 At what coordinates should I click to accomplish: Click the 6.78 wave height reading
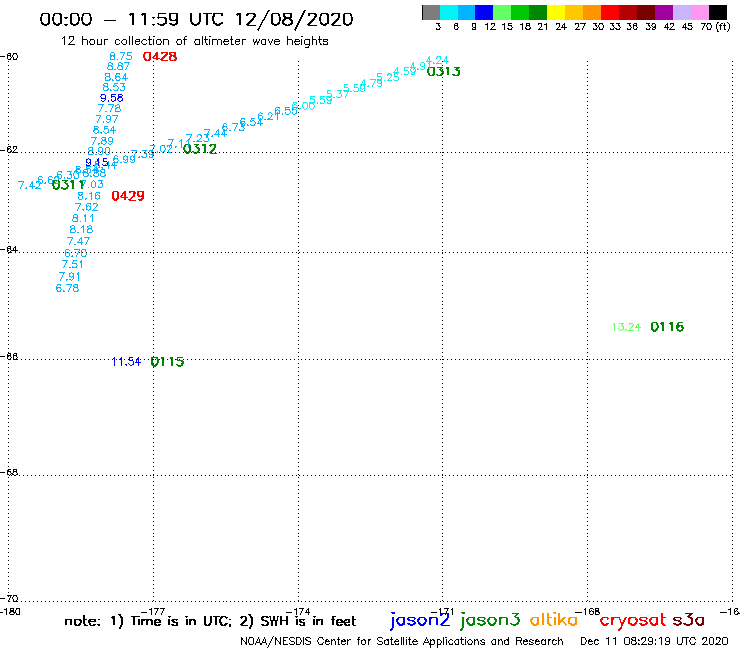[x=67, y=288]
